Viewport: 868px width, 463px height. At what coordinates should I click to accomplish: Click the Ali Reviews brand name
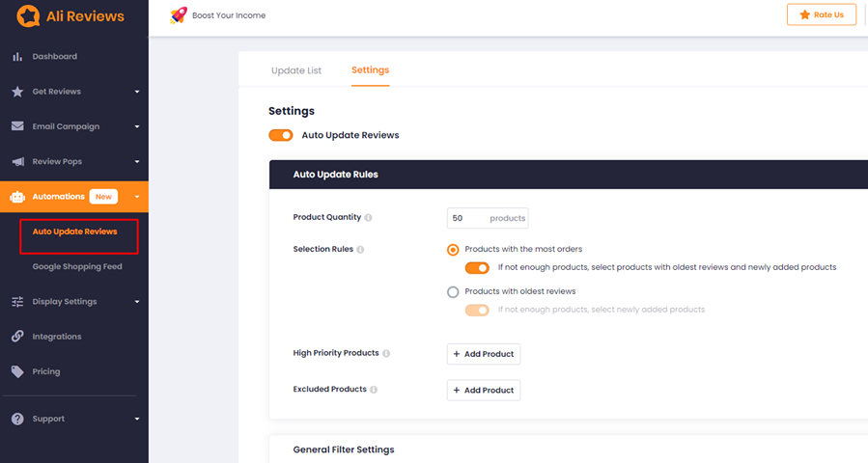pyautogui.click(x=85, y=16)
